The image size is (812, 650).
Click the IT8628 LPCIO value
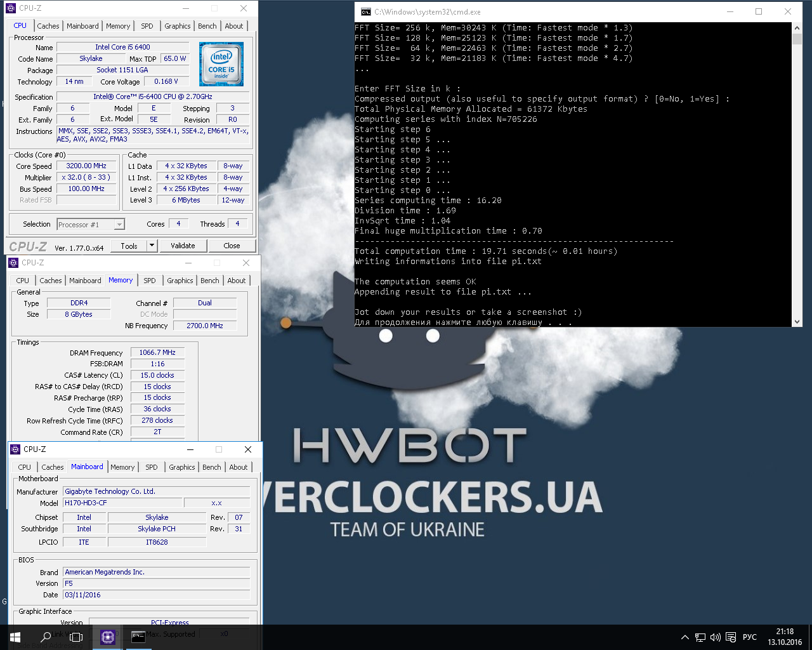pos(157,542)
